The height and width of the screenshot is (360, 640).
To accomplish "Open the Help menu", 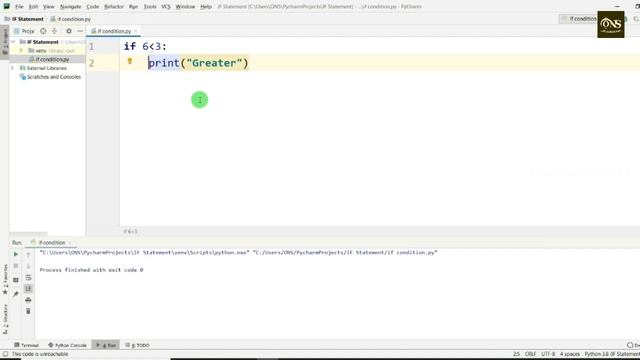I will (206, 7).
